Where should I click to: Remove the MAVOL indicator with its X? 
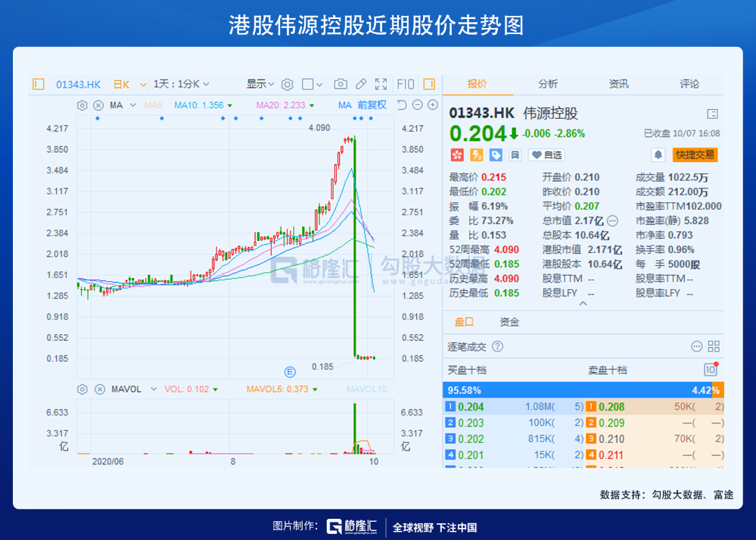coord(100,389)
